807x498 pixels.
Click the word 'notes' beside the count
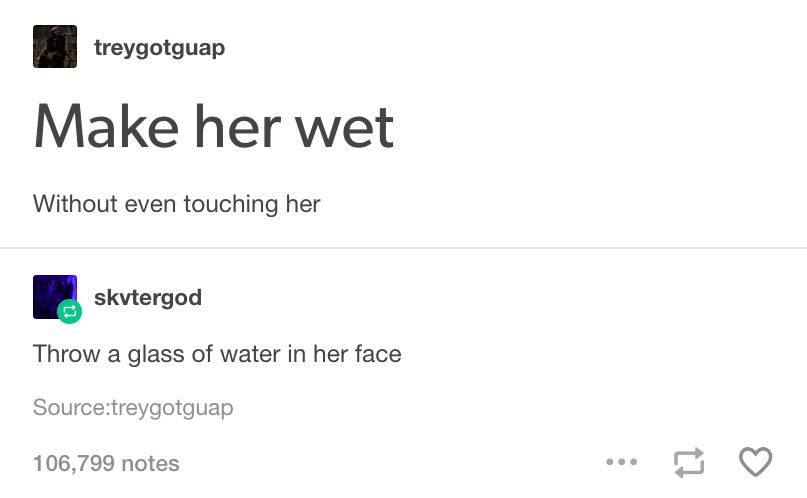point(150,464)
